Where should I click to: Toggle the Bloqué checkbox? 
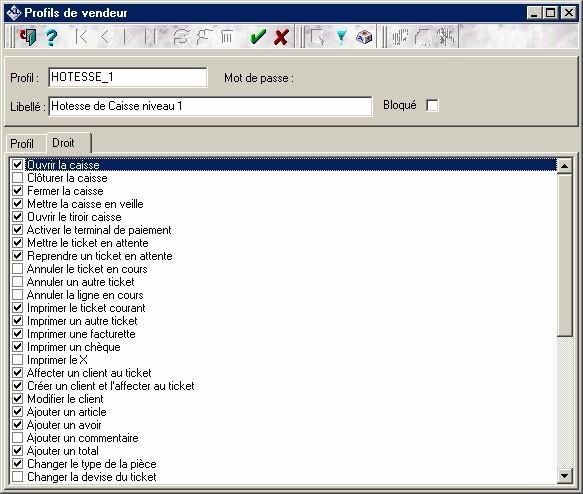pos(432,105)
